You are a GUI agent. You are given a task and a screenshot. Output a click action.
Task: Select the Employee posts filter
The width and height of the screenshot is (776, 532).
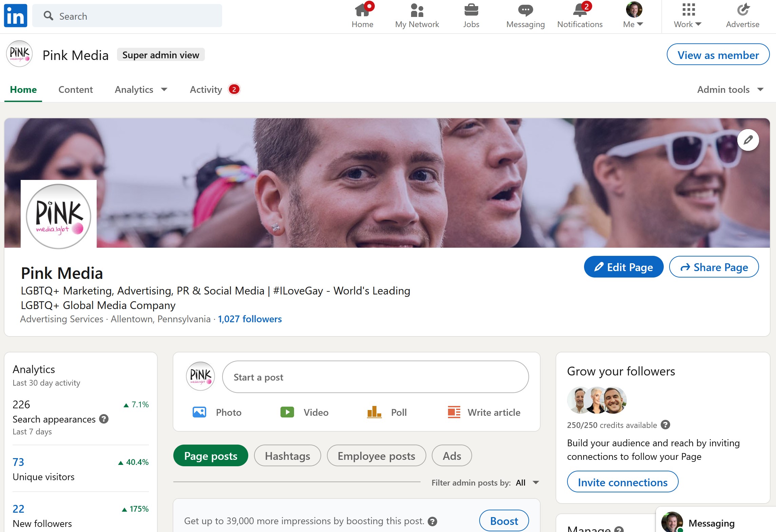click(x=376, y=456)
